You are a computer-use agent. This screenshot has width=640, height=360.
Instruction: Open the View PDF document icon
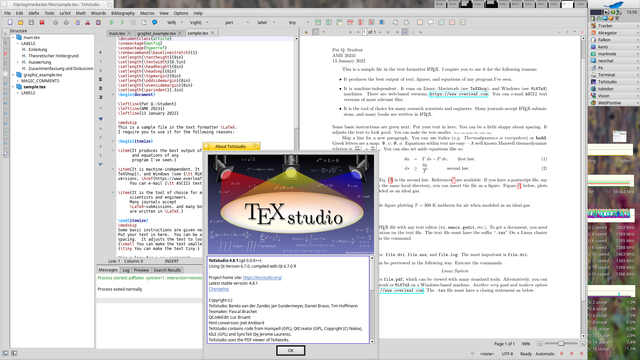pyautogui.click(x=144, y=22)
